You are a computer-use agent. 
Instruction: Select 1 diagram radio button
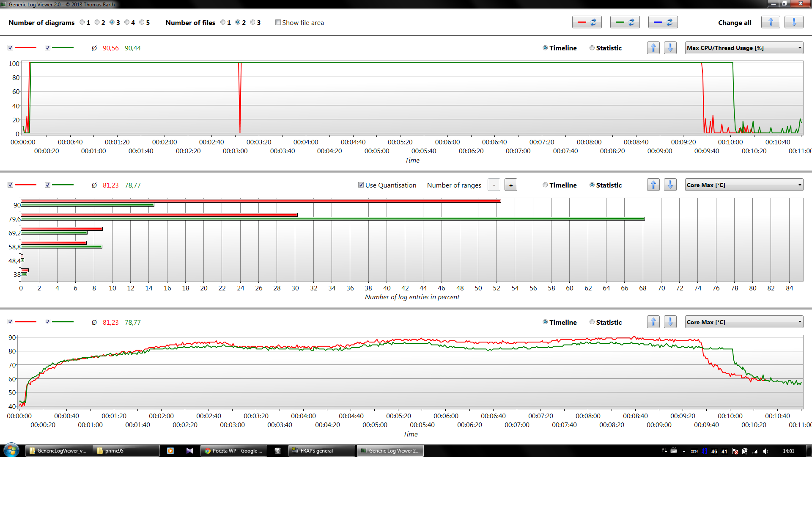coord(82,22)
